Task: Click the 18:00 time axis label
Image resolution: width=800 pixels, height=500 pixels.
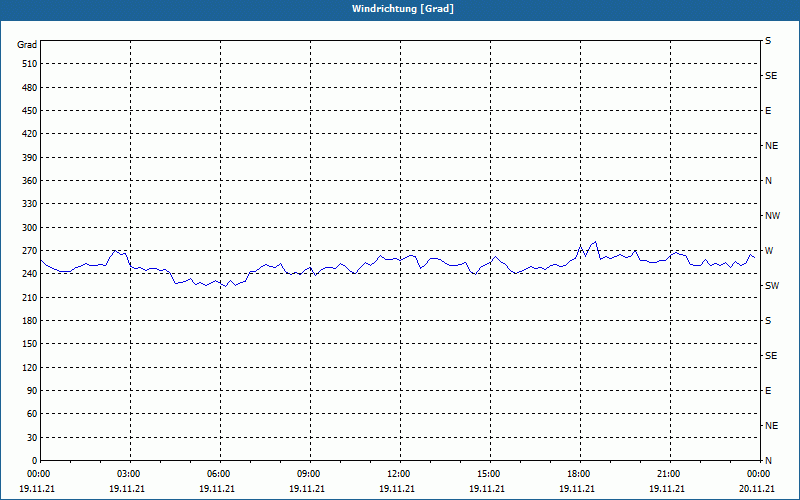Action: 579,474
